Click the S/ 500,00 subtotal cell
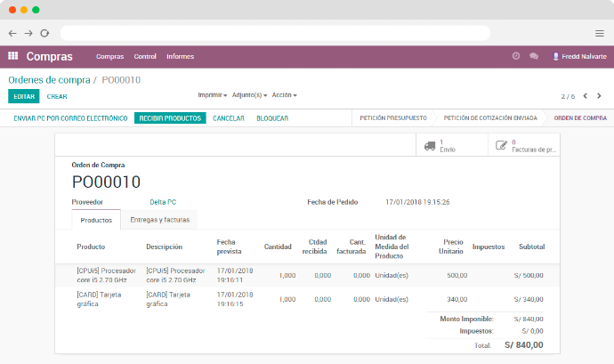The width and height of the screenshot is (614, 364). [529, 276]
